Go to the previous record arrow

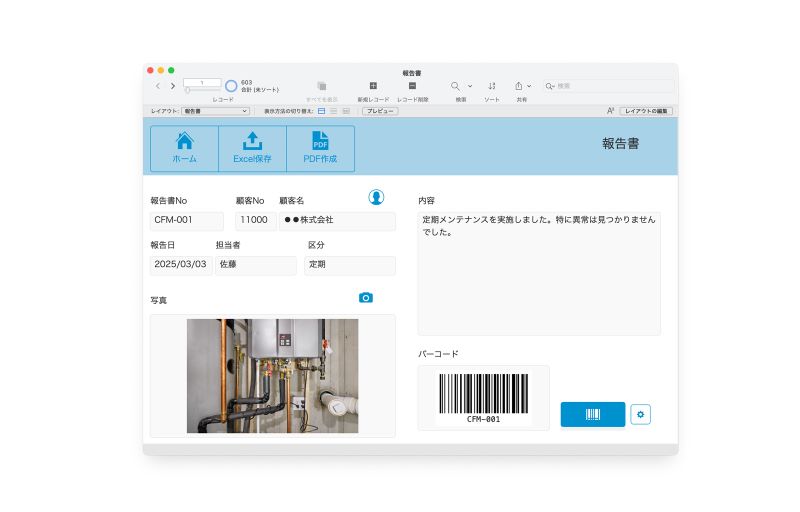point(158,86)
